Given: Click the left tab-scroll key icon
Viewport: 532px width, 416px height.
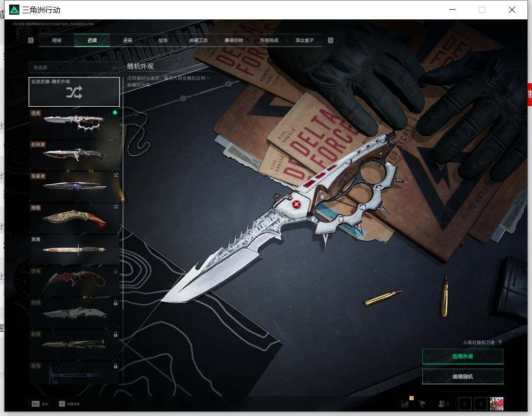Looking at the screenshot, I should (x=31, y=40).
